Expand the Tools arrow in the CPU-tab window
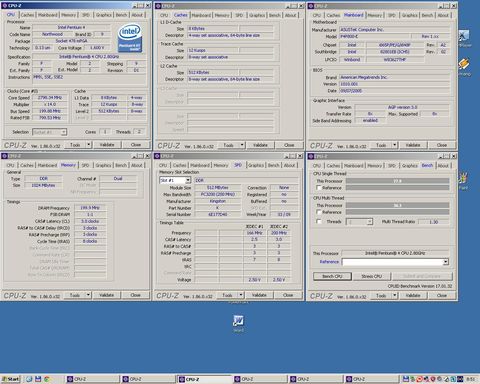This screenshot has height=384, width=480. [89, 145]
